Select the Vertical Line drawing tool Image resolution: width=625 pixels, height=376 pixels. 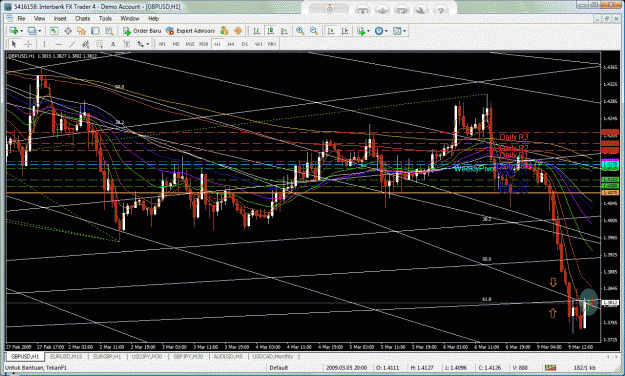click(44, 44)
